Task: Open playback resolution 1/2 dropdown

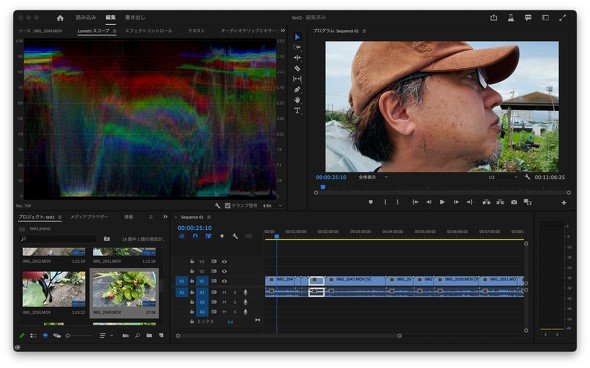Action: click(x=503, y=177)
